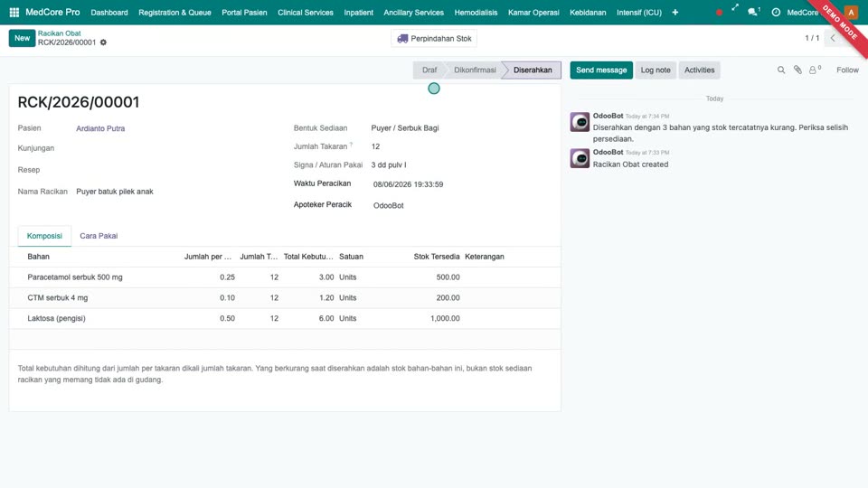Click pager counter 1 / 1
868x488 pixels.
coord(812,38)
